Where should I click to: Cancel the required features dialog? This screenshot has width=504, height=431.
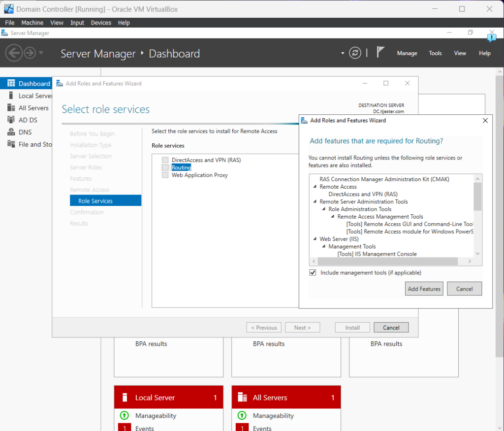464,289
